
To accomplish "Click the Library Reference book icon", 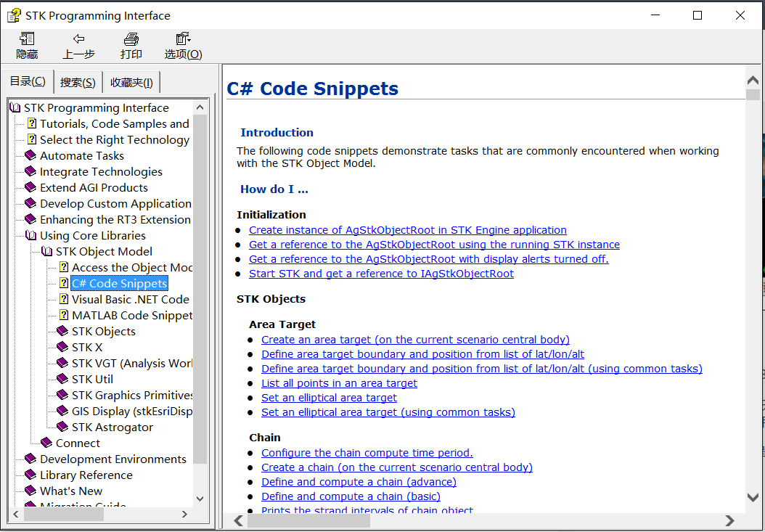I will coord(30,475).
